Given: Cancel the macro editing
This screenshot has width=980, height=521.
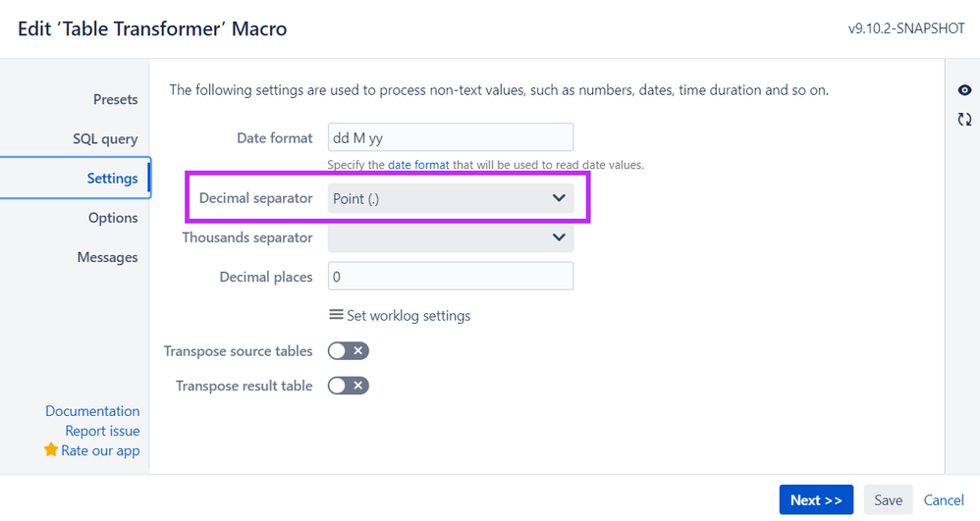Looking at the screenshot, I should (944, 500).
